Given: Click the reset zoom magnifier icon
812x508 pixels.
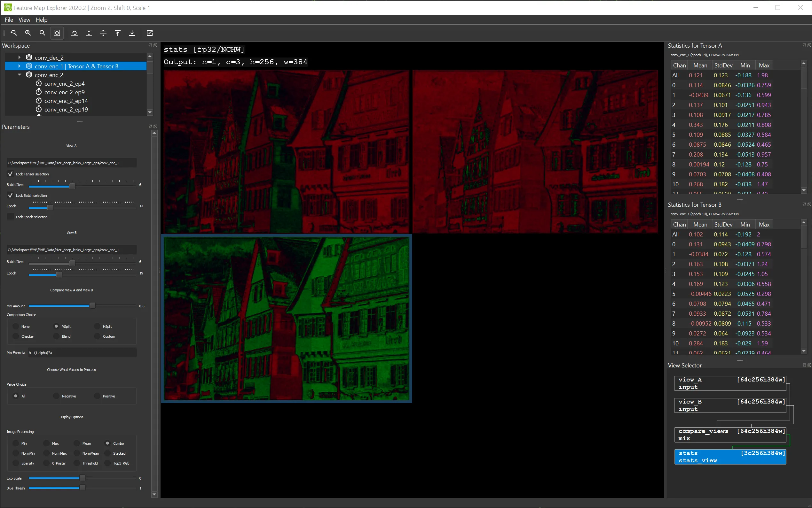Looking at the screenshot, I should point(14,33).
